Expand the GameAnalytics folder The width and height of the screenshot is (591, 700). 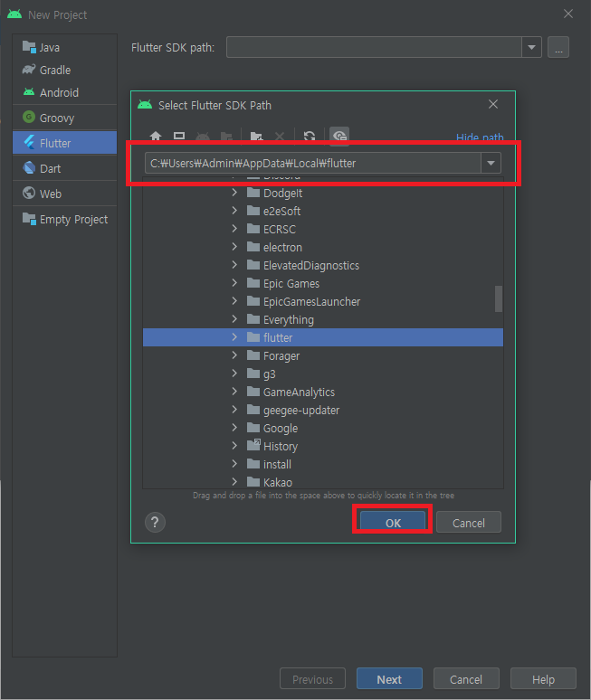point(234,392)
